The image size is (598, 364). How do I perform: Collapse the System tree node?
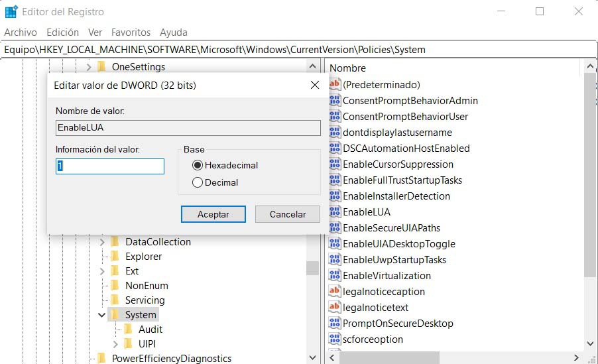(x=101, y=315)
